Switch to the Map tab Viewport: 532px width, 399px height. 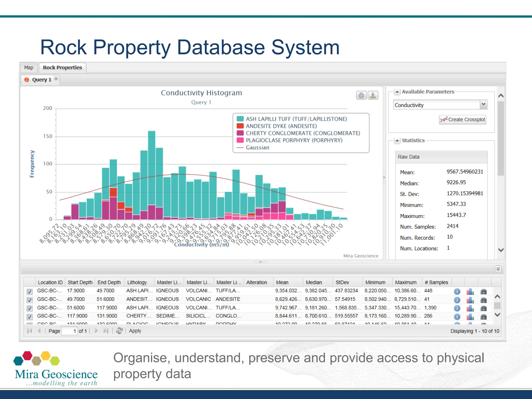pos(29,68)
